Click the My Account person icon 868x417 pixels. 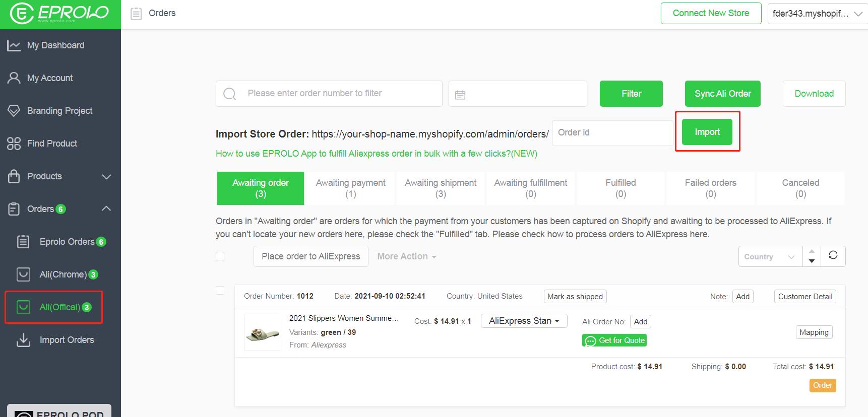14,78
